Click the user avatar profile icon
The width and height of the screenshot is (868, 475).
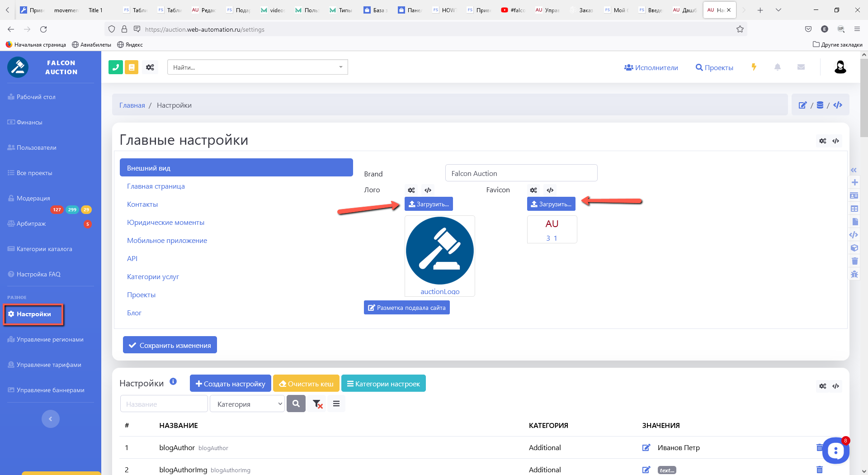tap(840, 67)
